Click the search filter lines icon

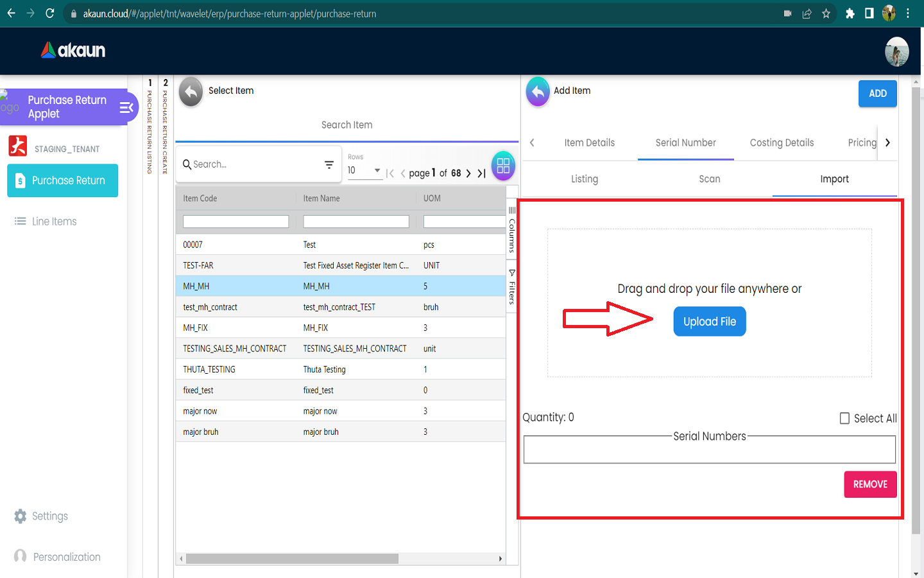click(329, 165)
